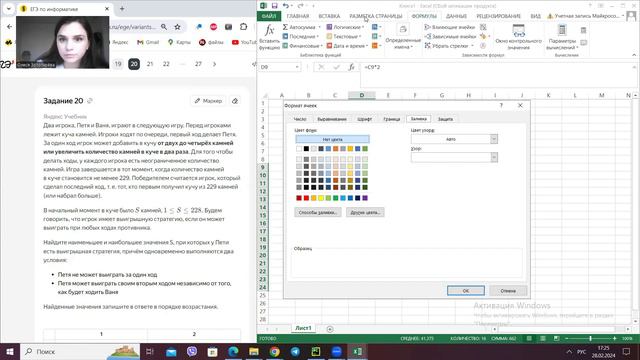Select column D header in the spreadsheet

tap(362, 95)
